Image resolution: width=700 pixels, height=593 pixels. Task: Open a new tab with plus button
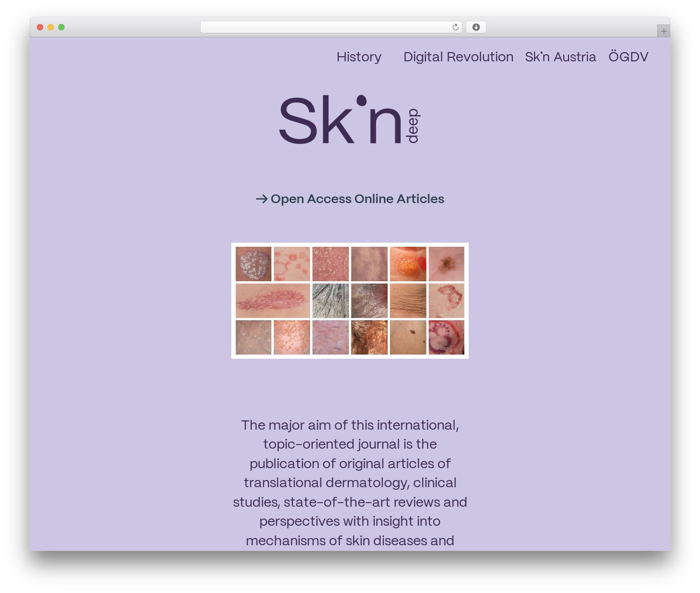pyautogui.click(x=663, y=31)
